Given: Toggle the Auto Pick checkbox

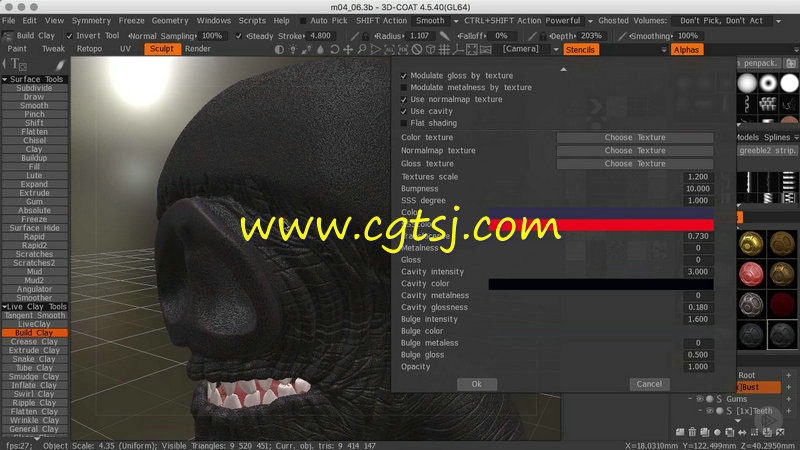Looking at the screenshot, I should 303,21.
